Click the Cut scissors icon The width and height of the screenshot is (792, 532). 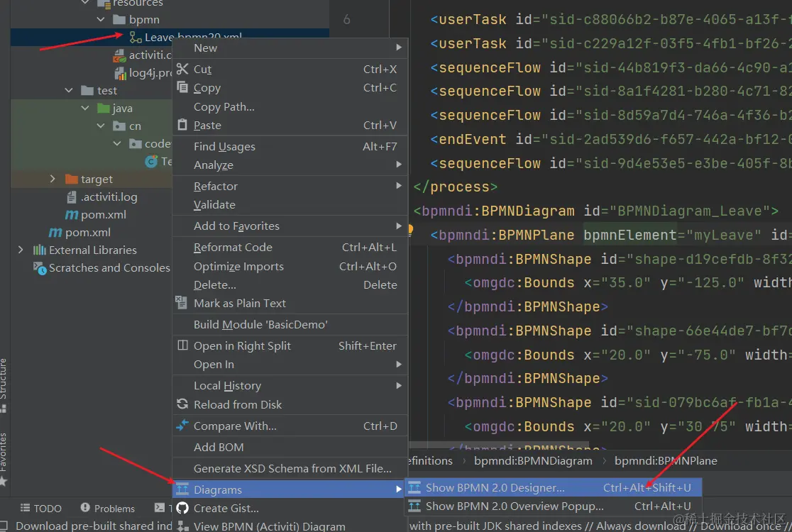pos(182,69)
